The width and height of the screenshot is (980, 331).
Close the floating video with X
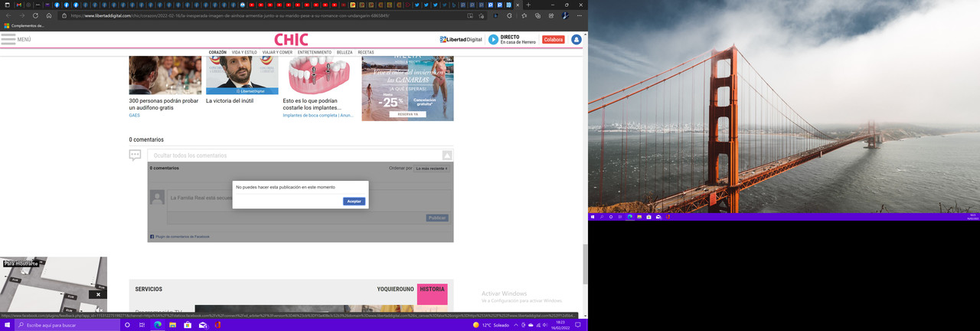[x=98, y=294]
